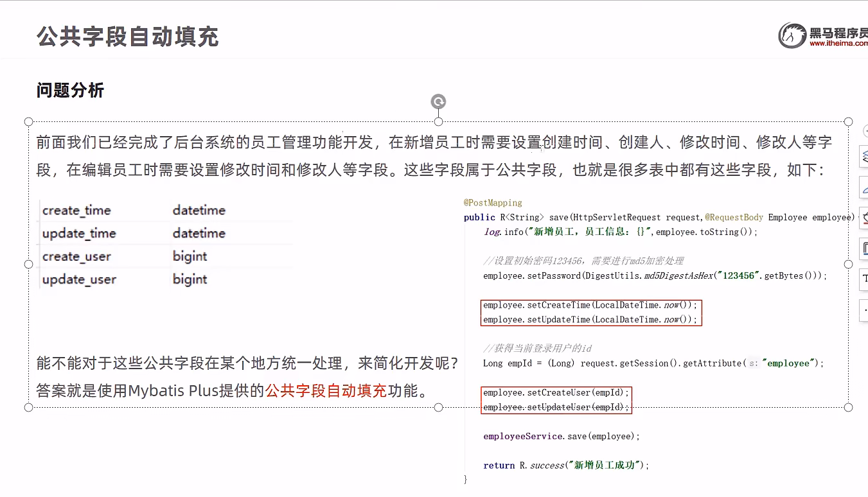Click the black horse logo icon
The image size is (868, 497).
(792, 35)
